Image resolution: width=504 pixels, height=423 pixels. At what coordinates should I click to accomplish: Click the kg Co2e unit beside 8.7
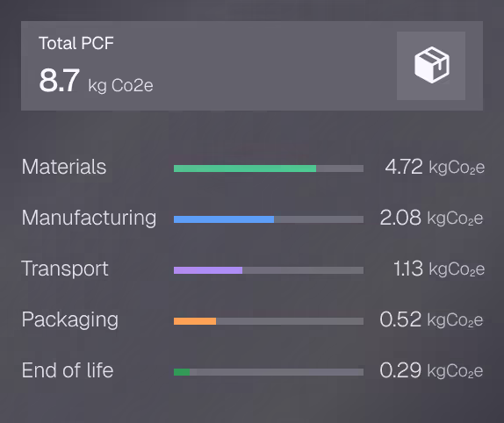(120, 85)
